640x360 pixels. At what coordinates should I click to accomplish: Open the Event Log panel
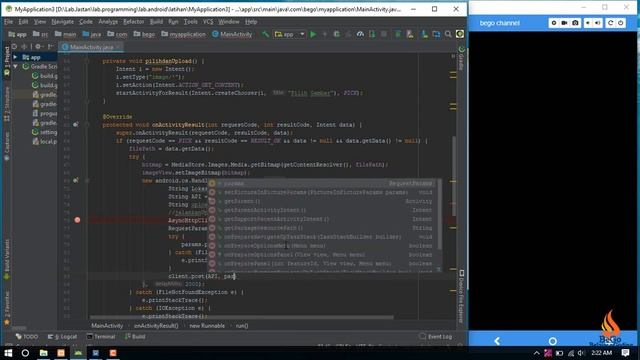click(436, 337)
